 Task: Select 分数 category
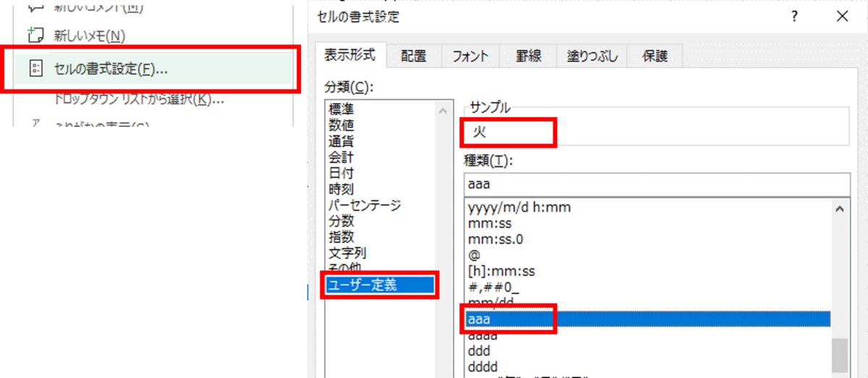(341, 222)
